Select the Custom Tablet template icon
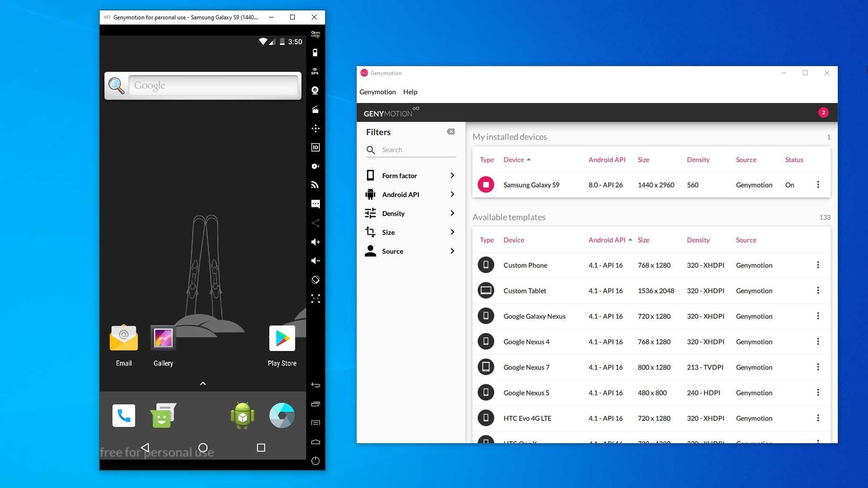Image resolution: width=868 pixels, height=488 pixels. [486, 291]
